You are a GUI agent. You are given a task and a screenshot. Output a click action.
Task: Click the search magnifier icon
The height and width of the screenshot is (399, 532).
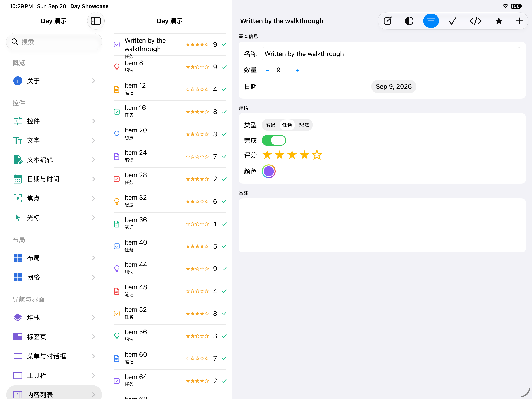15,42
